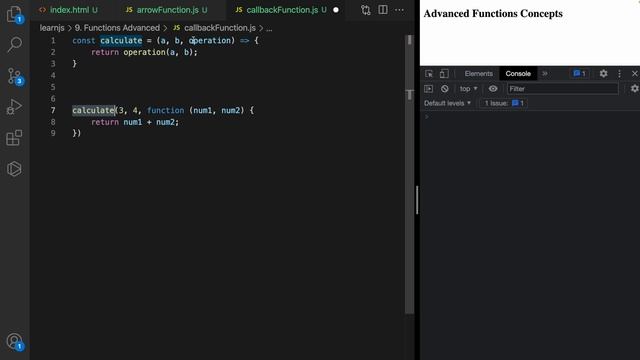The height and width of the screenshot is (360, 640).
Task: Open the Extensions view
Action: tap(14, 138)
